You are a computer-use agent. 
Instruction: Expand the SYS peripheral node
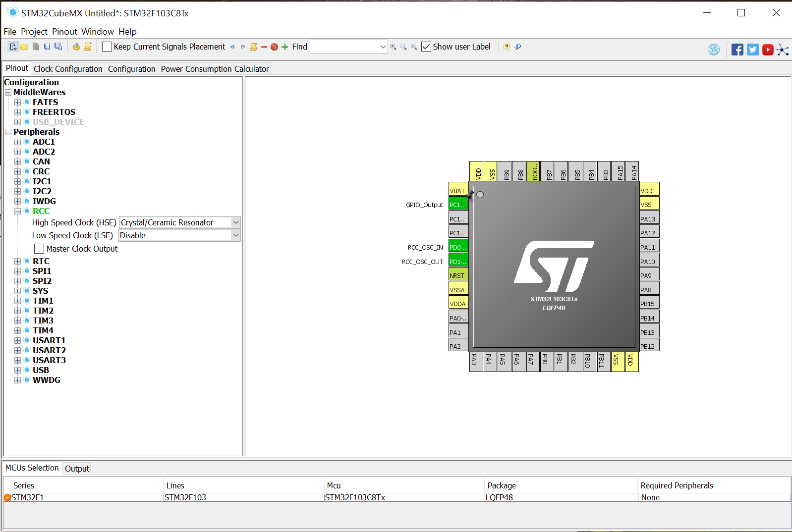coord(18,291)
